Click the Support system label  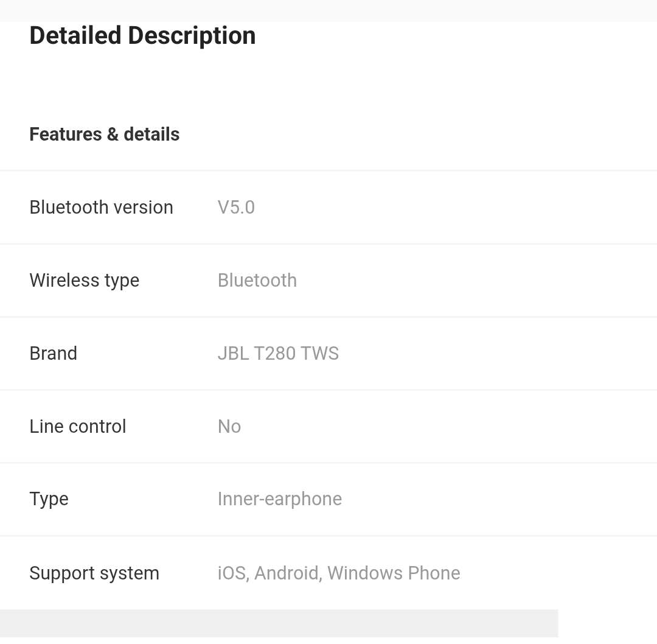pyautogui.click(x=94, y=573)
